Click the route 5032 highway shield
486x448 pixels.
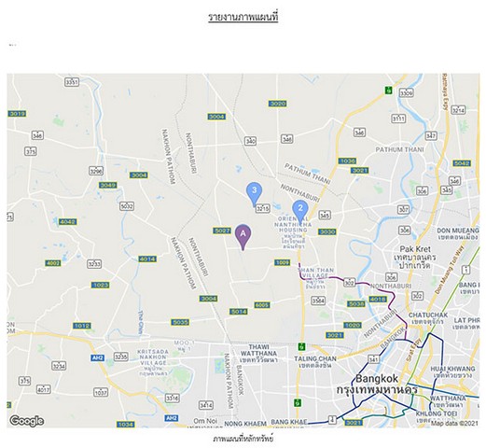point(127,206)
